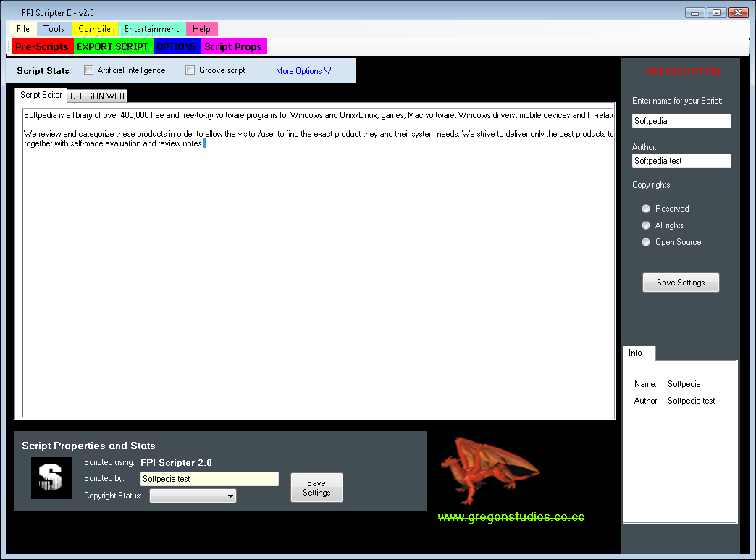Click the Info panel Author value
The image size is (756, 560).
tap(692, 401)
